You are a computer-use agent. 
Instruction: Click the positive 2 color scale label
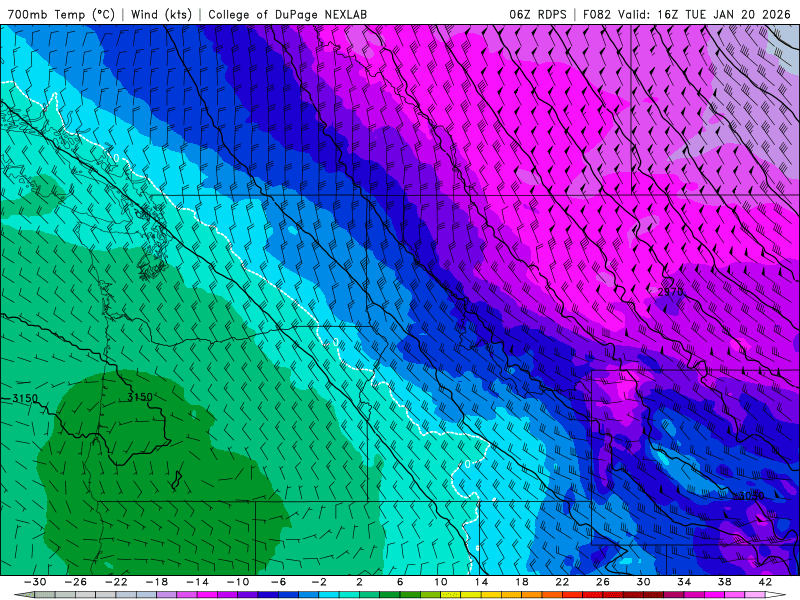point(360,582)
